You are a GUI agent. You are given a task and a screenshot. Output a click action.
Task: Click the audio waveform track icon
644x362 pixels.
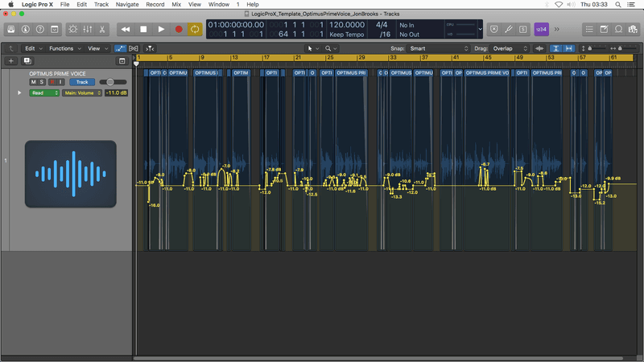pyautogui.click(x=71, y=174)
